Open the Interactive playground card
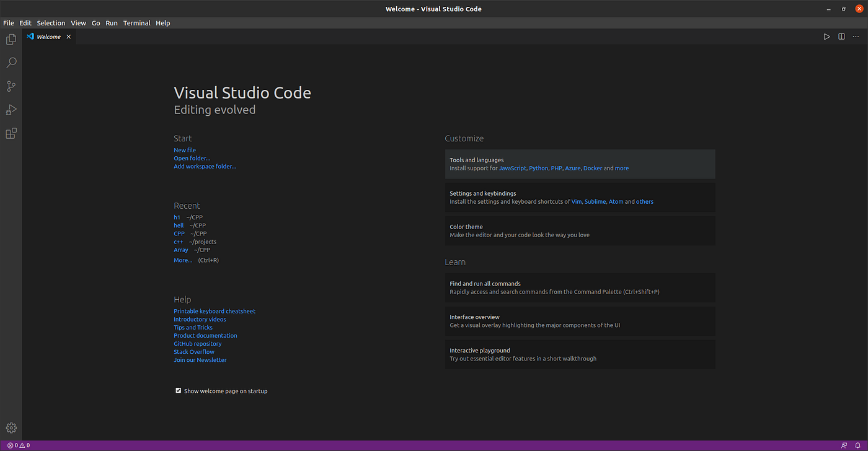The image size is (868, 451). tap(580, 354)
